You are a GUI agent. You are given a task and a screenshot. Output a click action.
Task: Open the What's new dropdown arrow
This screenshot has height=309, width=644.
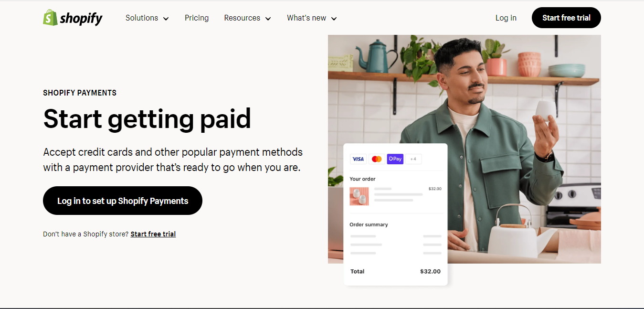point(334,19)
